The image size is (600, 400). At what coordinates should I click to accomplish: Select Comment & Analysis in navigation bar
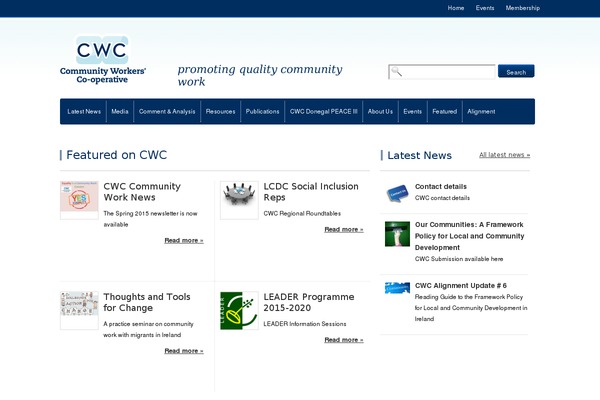167,111
